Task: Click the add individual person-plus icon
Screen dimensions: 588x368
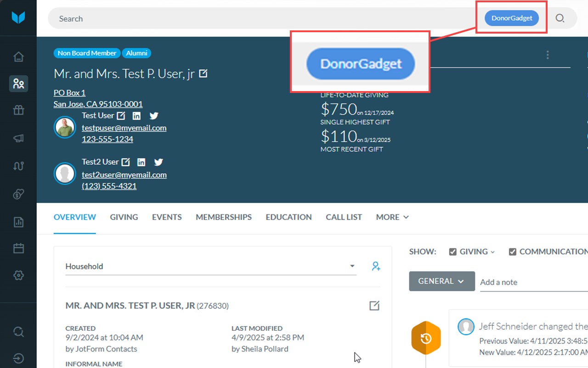Action: click(x=376, y=266)
